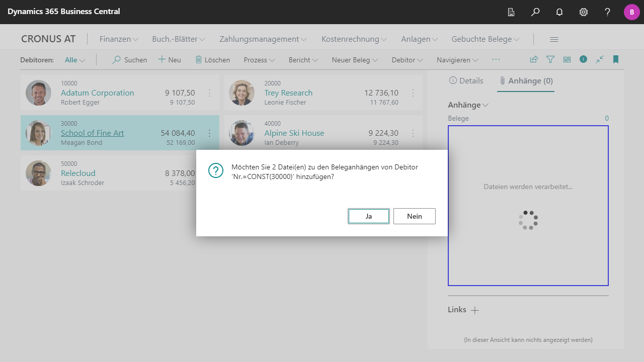
Task: Open the Debitor action menu
Action: click(407, 60)
